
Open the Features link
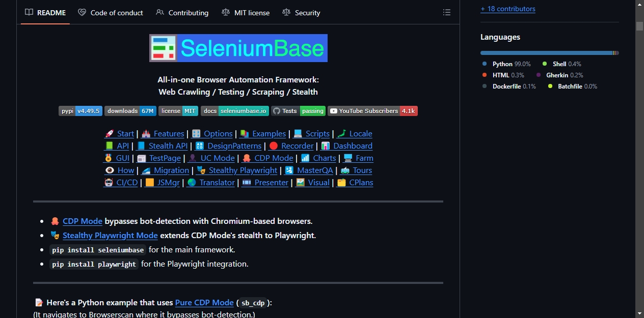163,134
